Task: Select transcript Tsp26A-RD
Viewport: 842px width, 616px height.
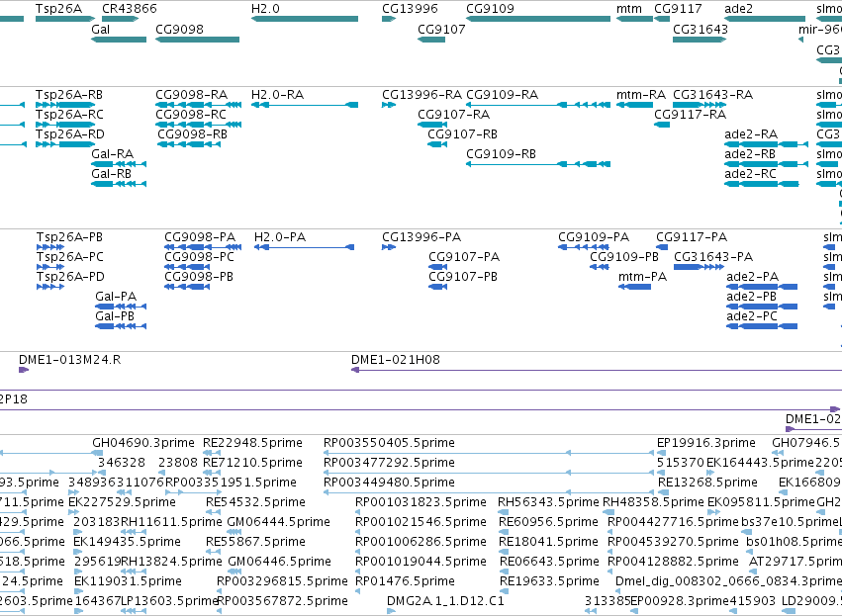Action: tap(70, 134)
